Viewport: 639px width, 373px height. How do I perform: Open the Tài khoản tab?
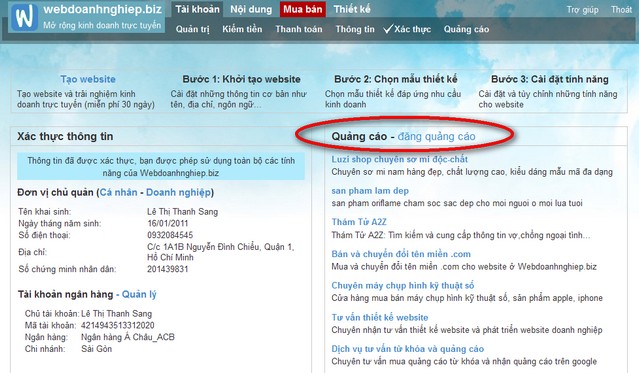pos(197,9)
